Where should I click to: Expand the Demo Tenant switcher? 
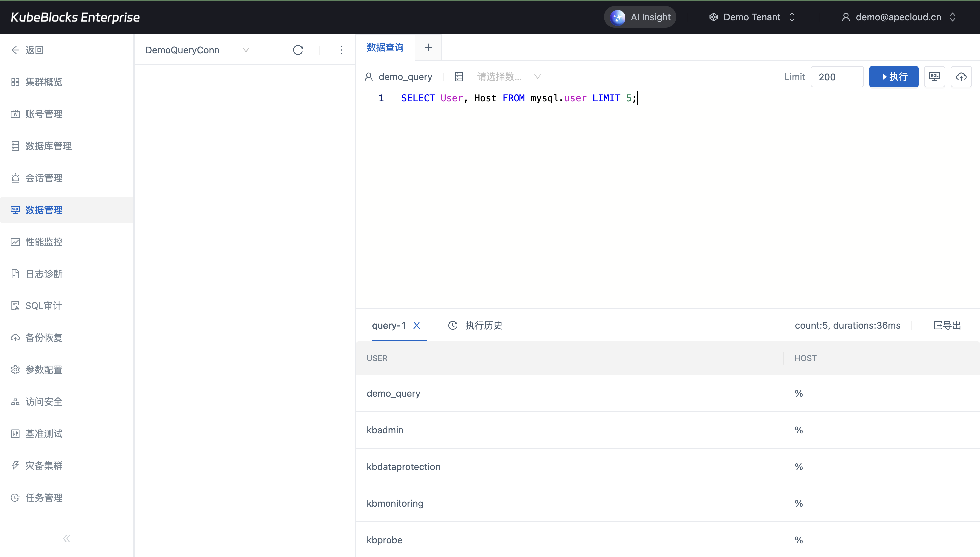[752, 17]
